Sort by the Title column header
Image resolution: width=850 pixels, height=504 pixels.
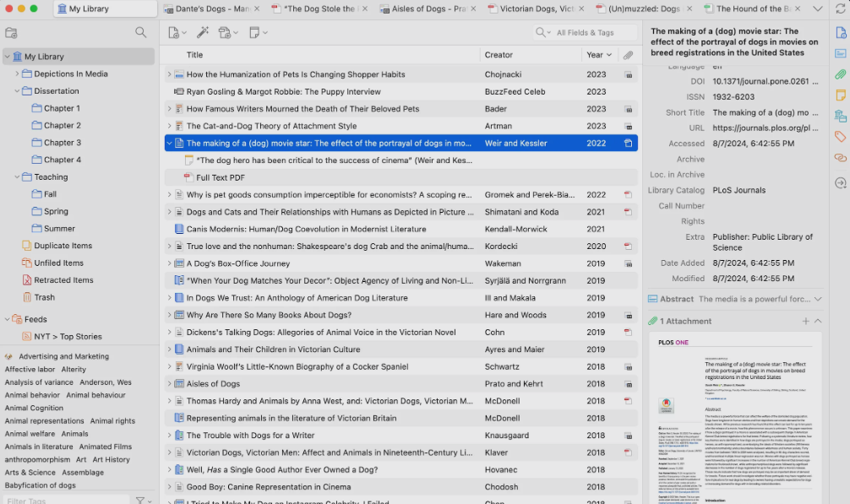194,55
